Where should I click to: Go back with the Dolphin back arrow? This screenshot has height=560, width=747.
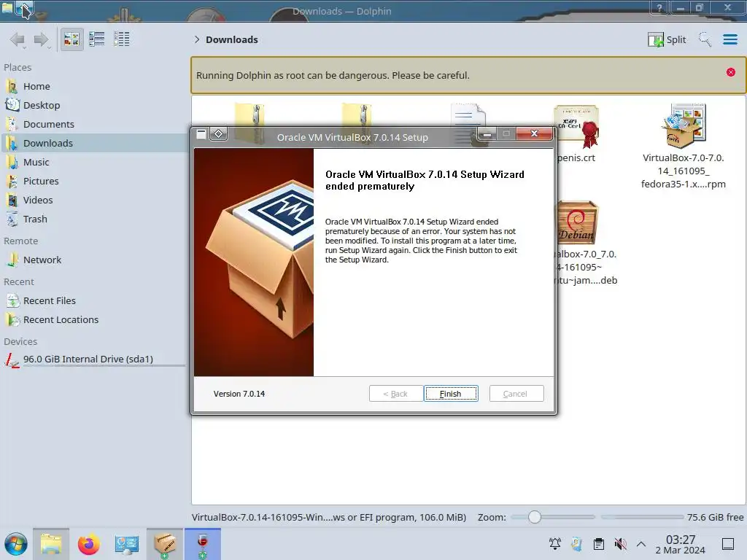tap(18, 39)
